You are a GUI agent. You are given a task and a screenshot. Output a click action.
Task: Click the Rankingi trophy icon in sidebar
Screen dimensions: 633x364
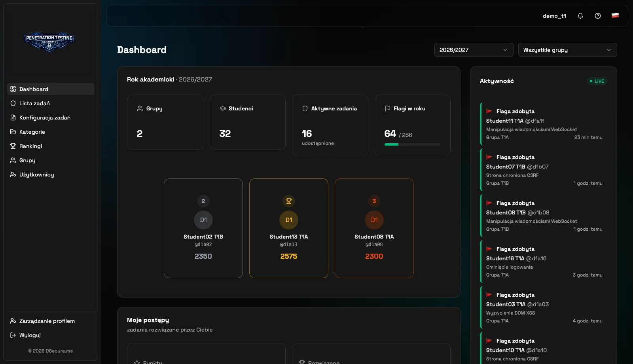(x=13, y=146)
